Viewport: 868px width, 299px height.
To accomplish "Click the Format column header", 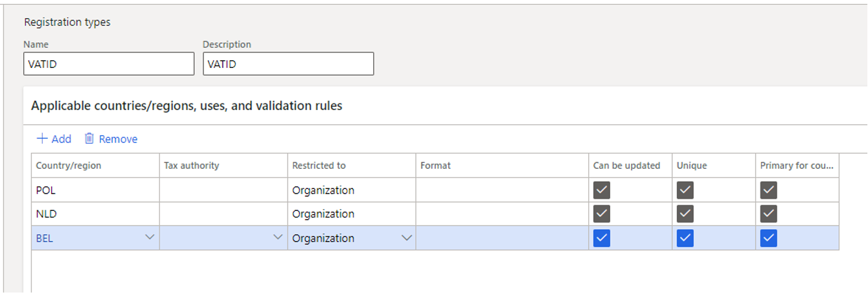I will (x=435, y=166).
